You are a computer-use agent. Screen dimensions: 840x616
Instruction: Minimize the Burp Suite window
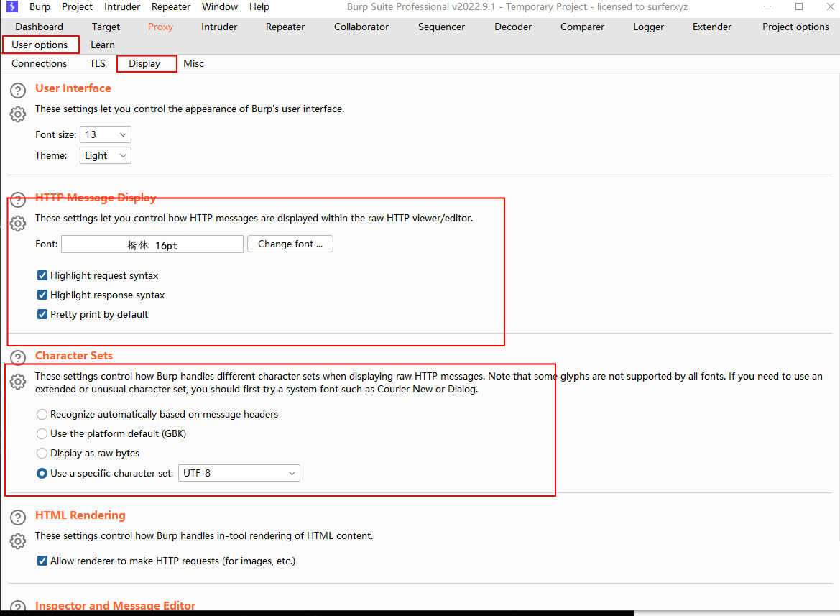coord(767,7)
